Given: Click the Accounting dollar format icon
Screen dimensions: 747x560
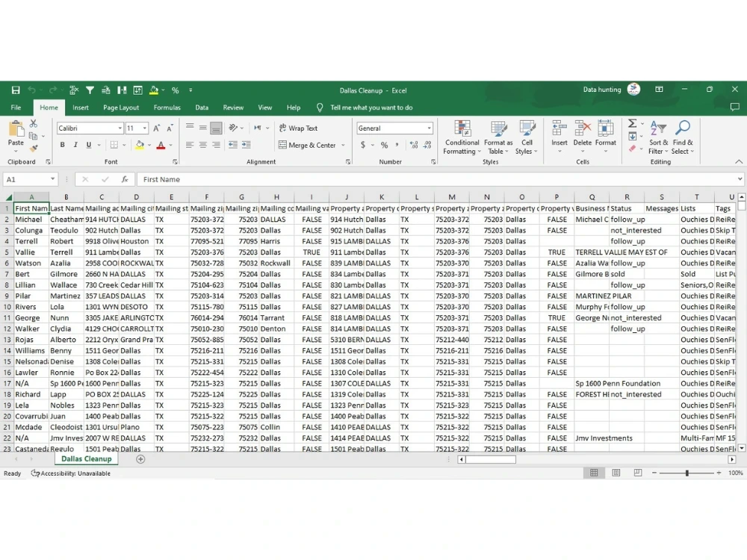Looking at the screenshot, I should pyautogui.click(x=363, y=145).
